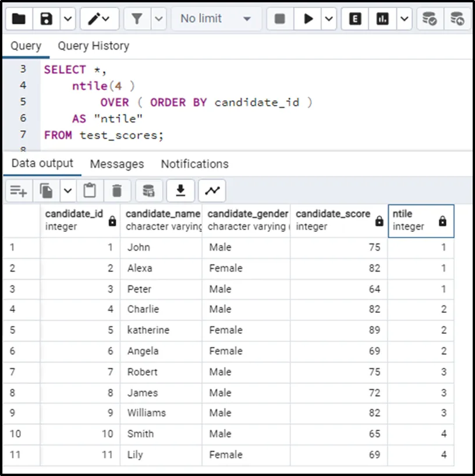Click the Explain Analyze chart icon

click(x=382, y=19)
